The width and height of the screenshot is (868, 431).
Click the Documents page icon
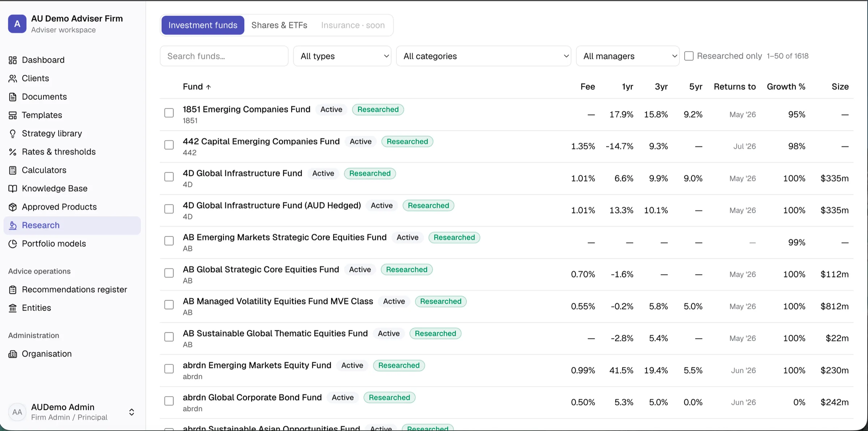13,97
